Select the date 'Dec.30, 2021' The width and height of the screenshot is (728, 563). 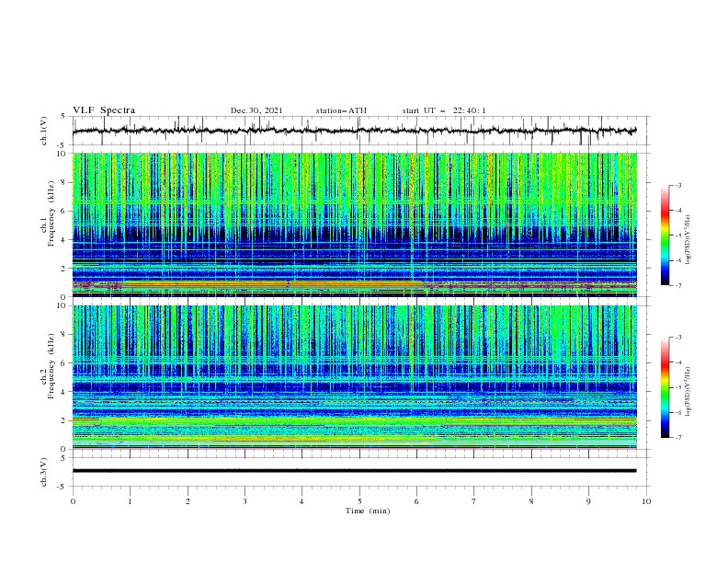256,110
